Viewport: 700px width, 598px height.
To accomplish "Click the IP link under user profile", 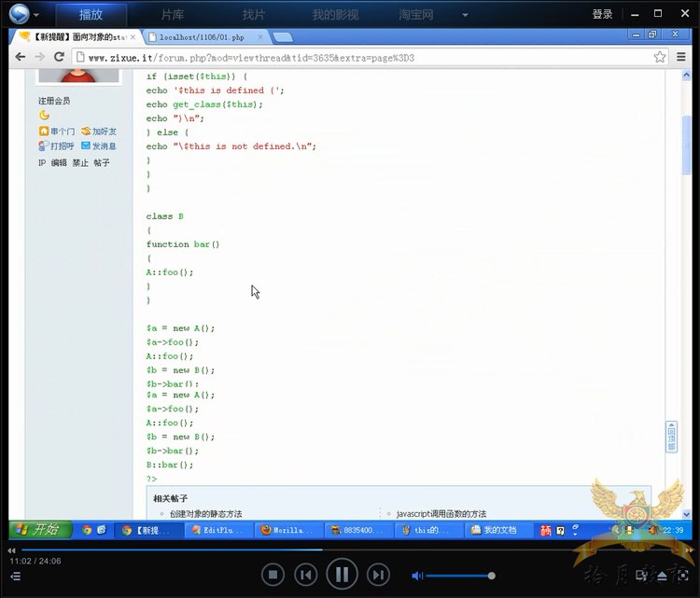I will (x=42, y=163).
